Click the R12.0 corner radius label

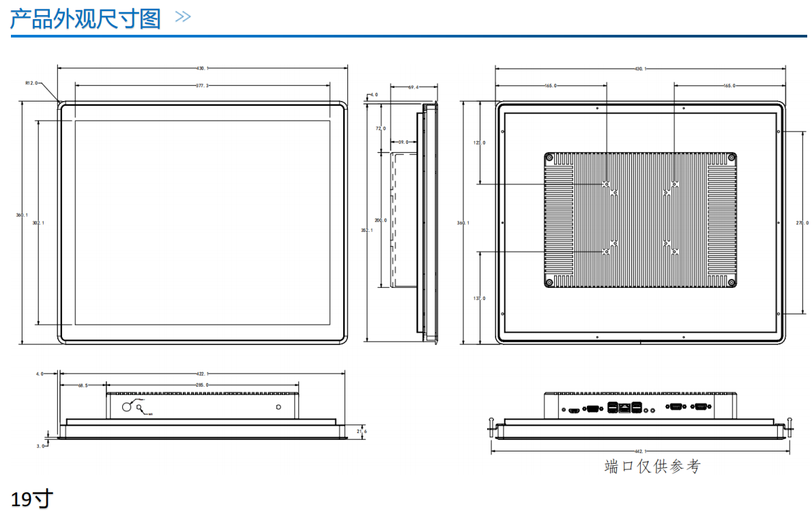pyautogui.click(x=31, y=83)
